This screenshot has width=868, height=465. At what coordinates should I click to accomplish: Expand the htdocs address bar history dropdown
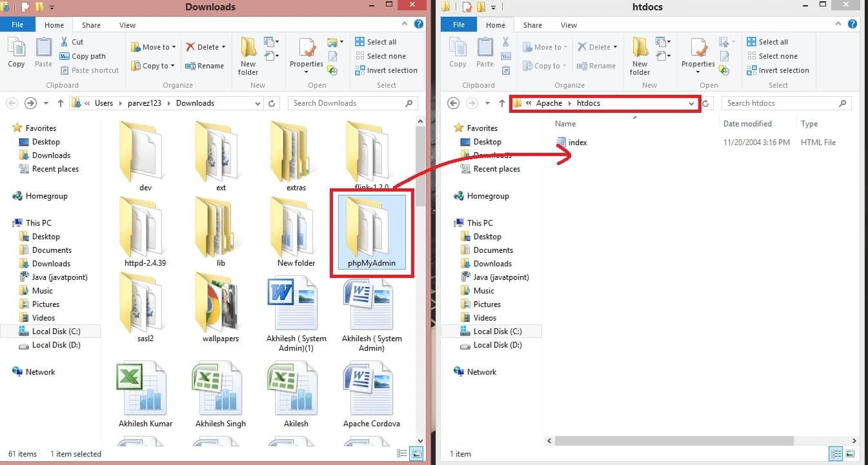(x=692, y=103)
